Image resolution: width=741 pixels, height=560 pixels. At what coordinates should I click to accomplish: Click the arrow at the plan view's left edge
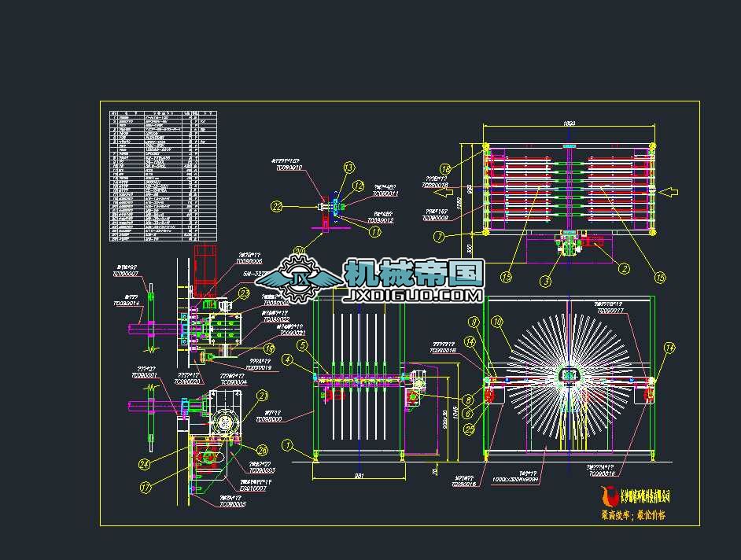443,192
